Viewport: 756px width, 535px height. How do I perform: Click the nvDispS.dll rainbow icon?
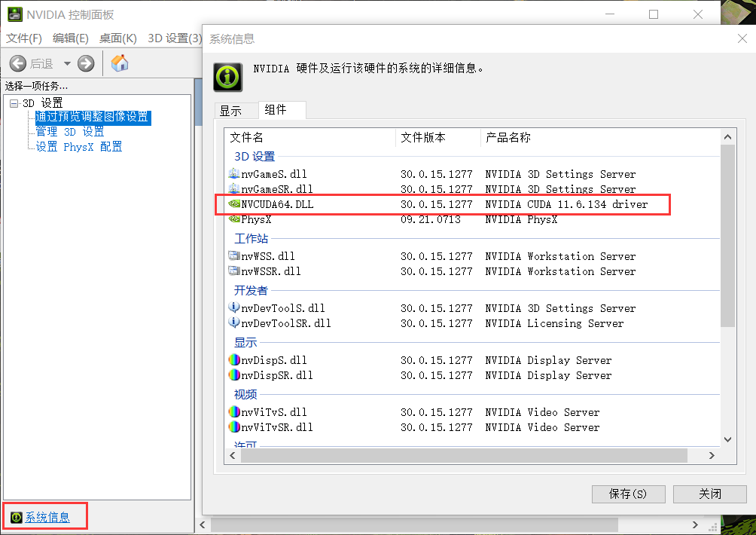(234, 359)
